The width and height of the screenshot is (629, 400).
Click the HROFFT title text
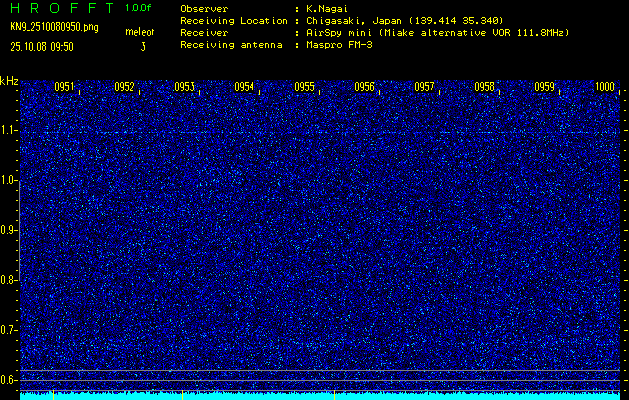57,8
